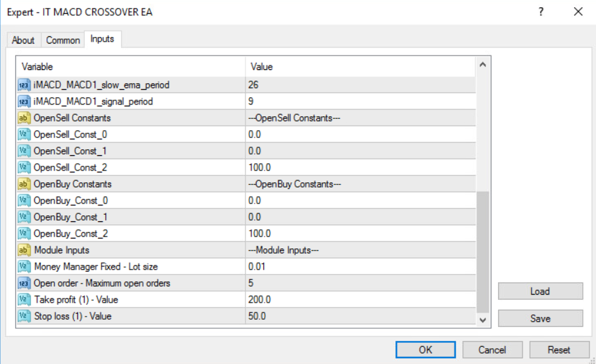Select OpenBuy_Const_1 value 0.0
596x364 pixels.
click(x=361, y=217)
